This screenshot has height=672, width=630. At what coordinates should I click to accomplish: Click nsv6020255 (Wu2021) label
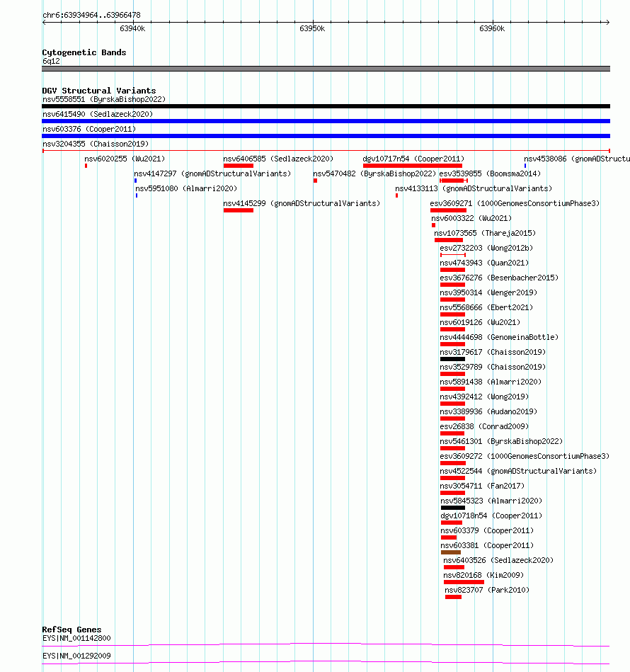[x=125, y=159]
